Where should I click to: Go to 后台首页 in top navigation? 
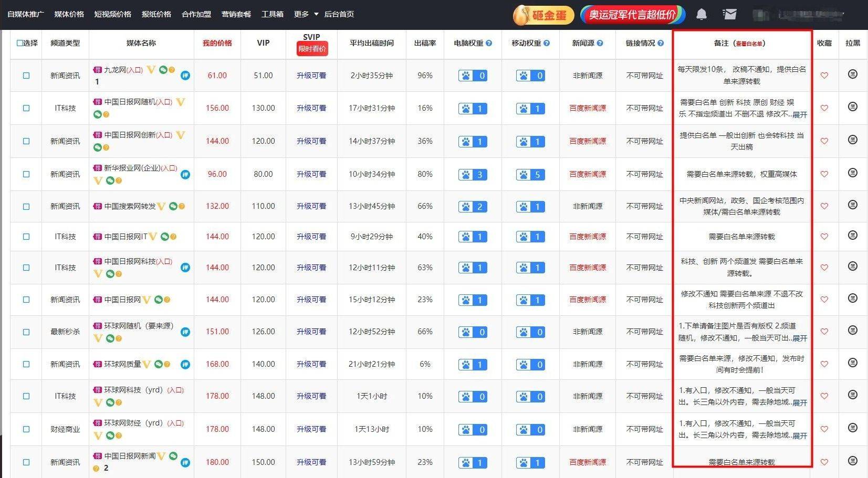click(x=339, y=14)
